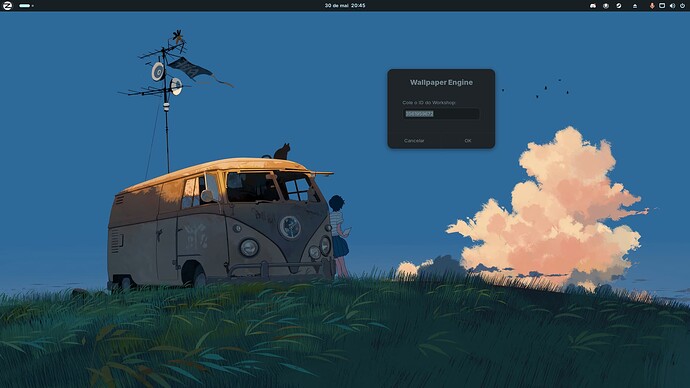Open the Zorin logo menu

point(7,6)
